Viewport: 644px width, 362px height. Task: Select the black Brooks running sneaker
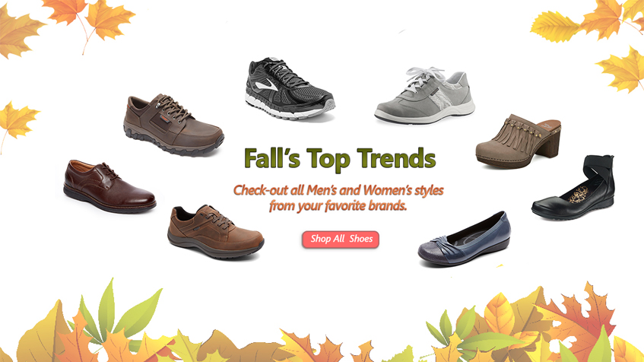290,89
